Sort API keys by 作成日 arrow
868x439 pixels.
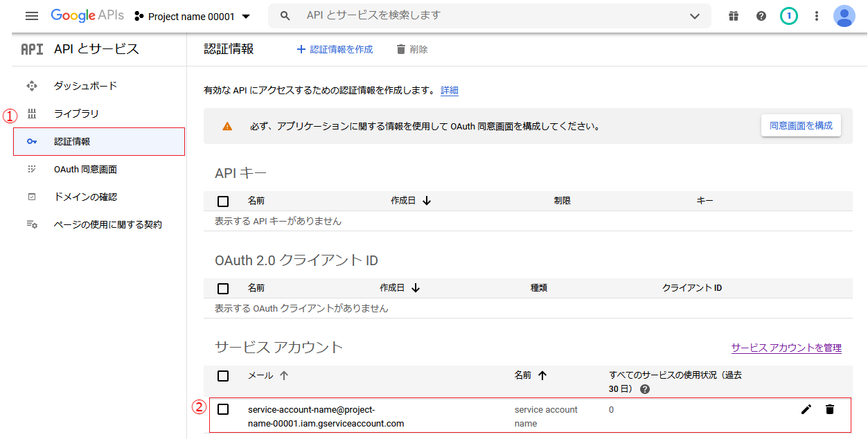click(427, 201)
